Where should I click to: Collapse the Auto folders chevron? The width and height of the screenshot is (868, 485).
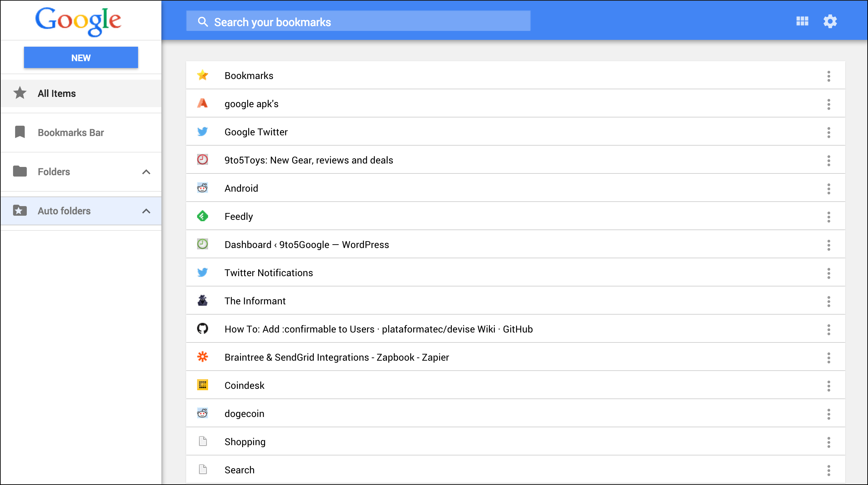coord(146,211)
